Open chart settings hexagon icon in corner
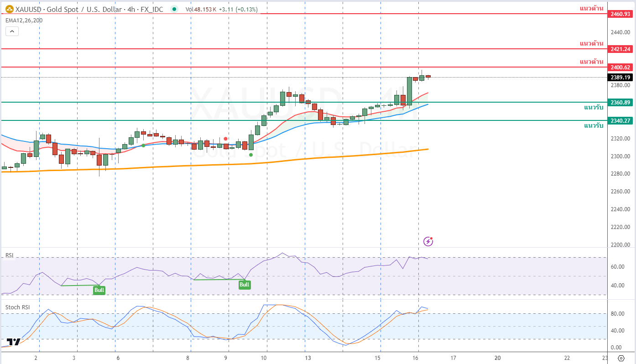The image size is (636, 364). (621, 358)
